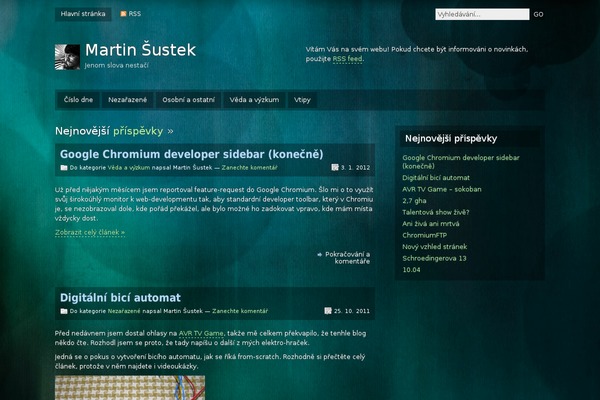Viewport: 600px width, 400px height.
Task: Click the date text 25. 10. 2011
Action: pyautogui.click(x=352, y=311)
